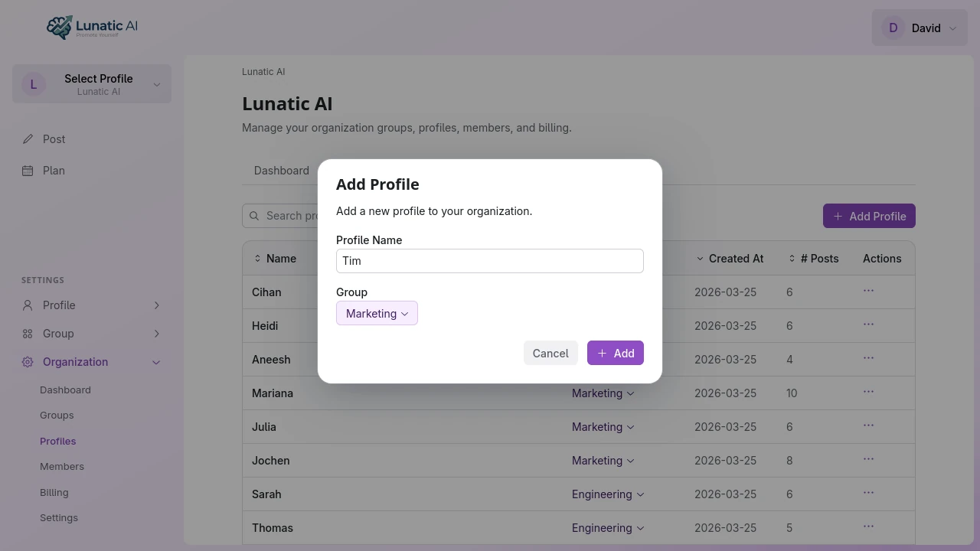Viewport: 980px width, 551px height.
Task: Open actions menu for Thomas
Action: (x=868, y=527)
